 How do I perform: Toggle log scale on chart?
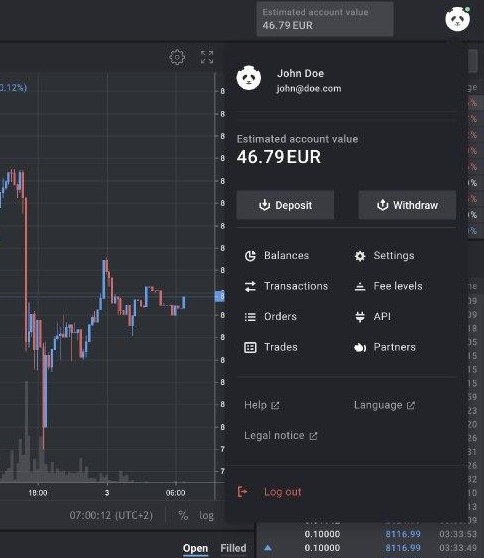tap(206, 516)
